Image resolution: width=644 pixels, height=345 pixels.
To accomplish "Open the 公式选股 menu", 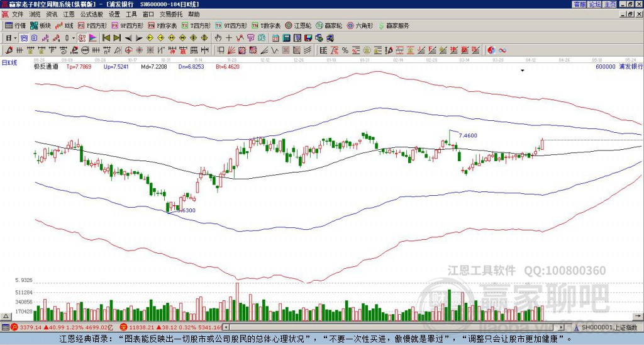I will point(92,14).
